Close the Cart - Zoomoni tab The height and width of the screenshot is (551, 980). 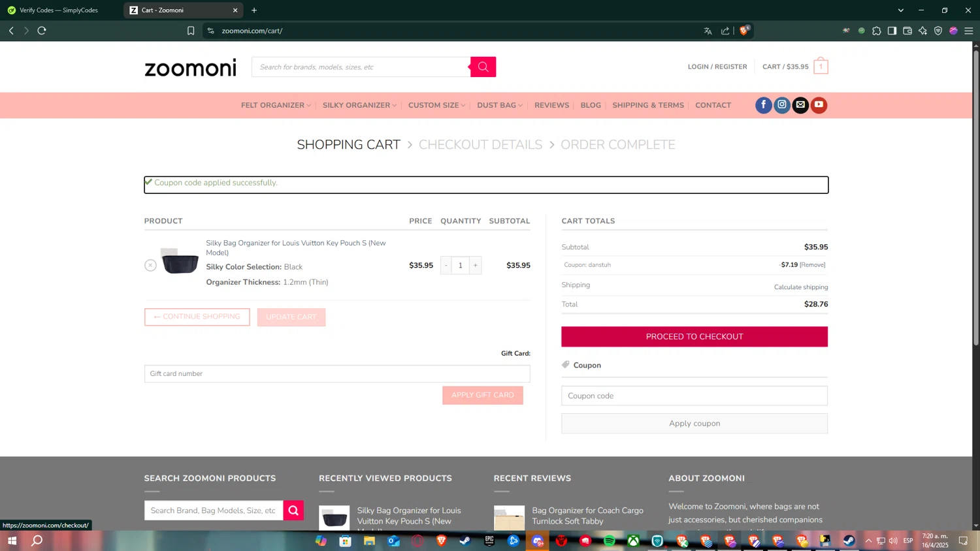coord(235,10)
